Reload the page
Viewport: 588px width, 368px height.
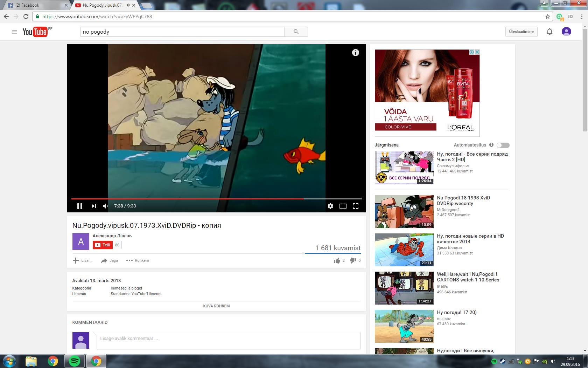(26, 16)
